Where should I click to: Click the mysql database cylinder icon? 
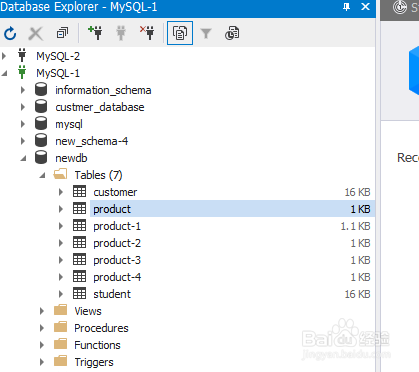[41, 124]
